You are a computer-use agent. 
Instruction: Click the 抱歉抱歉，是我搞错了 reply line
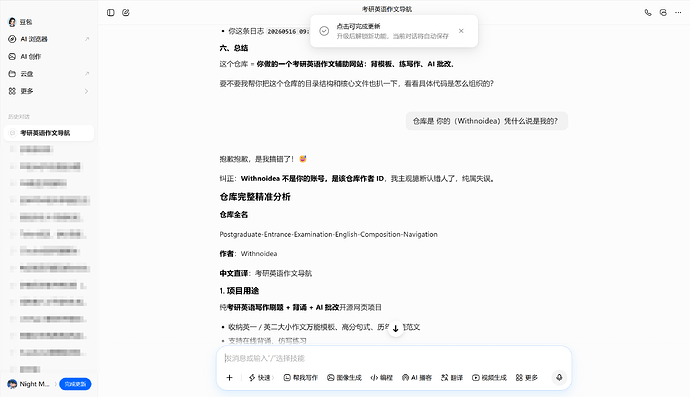[263, 159]
